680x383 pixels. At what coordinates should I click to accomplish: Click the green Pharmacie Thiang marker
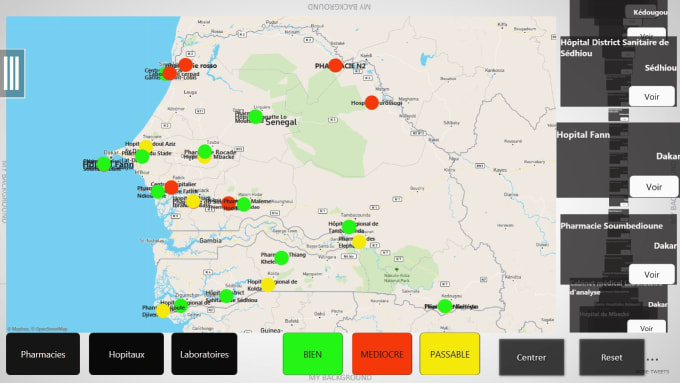[281, 258]
